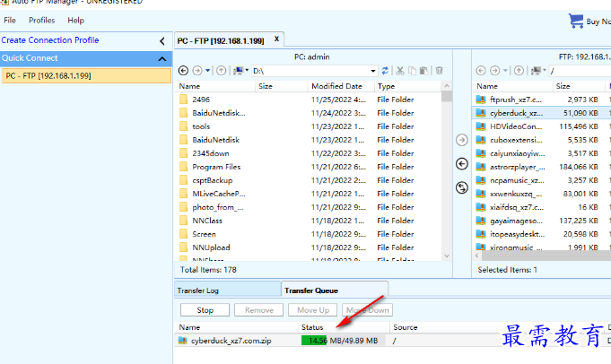The height and width of the screenshot is (364, 611).
Task: Click scroll-down arrow of PC file list
Action: (x=447, y=256)
